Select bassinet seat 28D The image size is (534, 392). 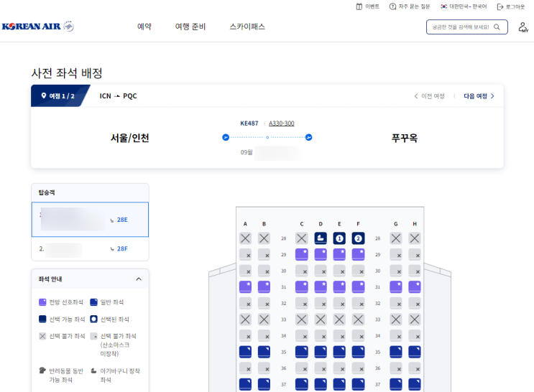(321, 238)
